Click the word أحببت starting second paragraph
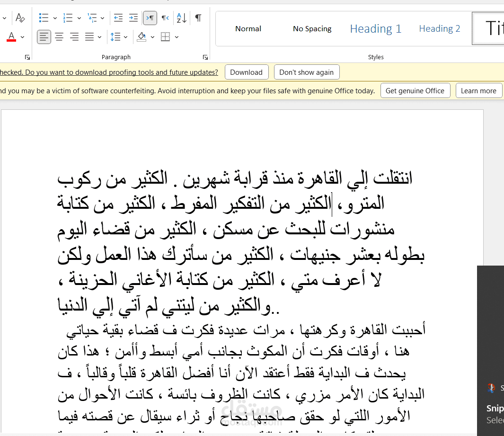This screenshot has height=436, width=504. tap(409, 330)
